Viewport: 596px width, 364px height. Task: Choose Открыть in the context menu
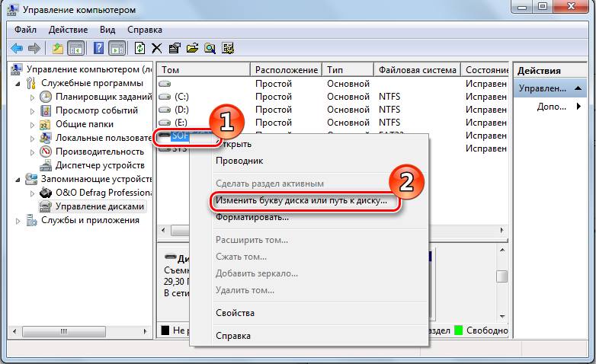tap(309, 144)
